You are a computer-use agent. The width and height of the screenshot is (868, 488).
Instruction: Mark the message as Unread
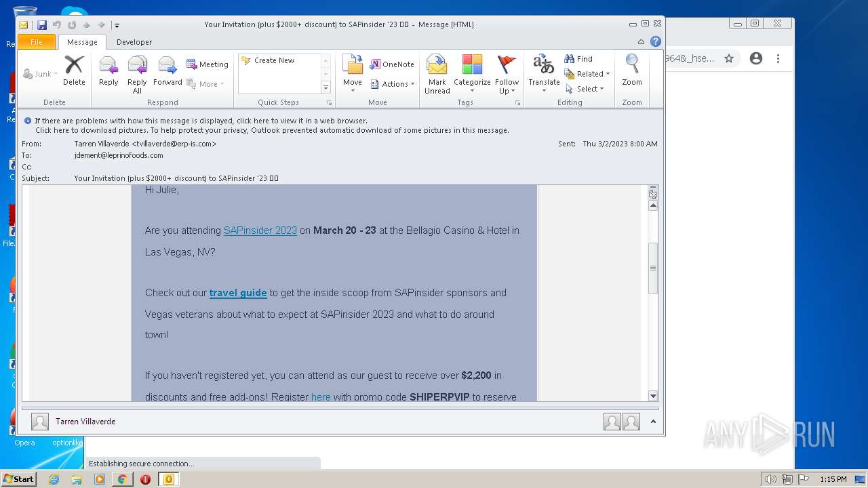pyautogui.click(x=437, y=74)
